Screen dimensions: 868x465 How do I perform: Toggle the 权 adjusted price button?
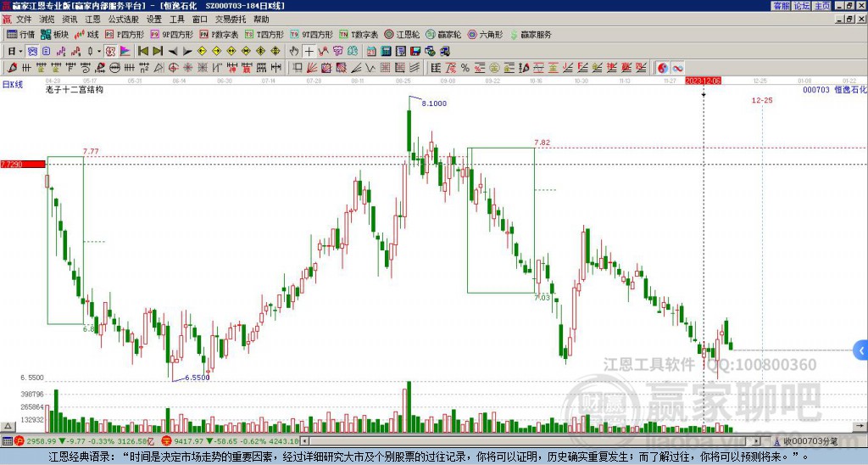111,52
